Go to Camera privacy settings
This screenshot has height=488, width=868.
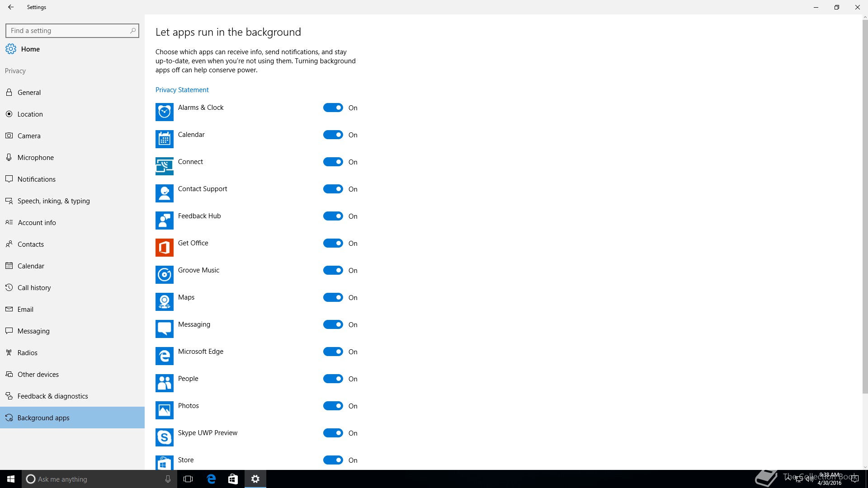pyautogui.click(x=72, y=136)
